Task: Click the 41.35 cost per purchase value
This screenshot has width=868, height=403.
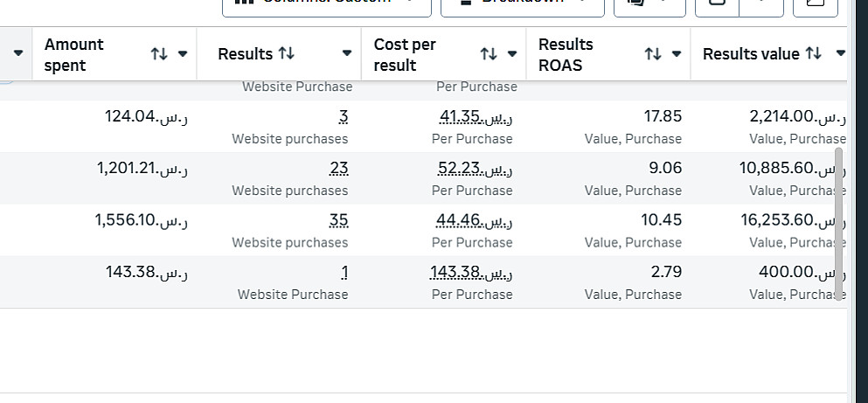Action: 473,117
